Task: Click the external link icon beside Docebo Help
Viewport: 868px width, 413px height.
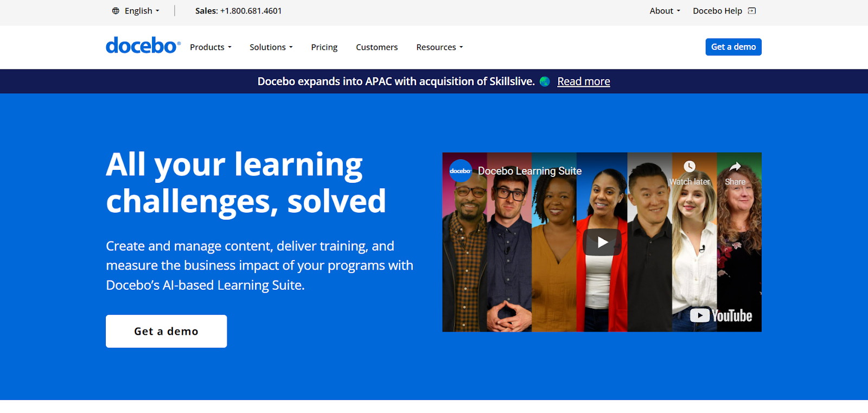Action: pos(752,11)
